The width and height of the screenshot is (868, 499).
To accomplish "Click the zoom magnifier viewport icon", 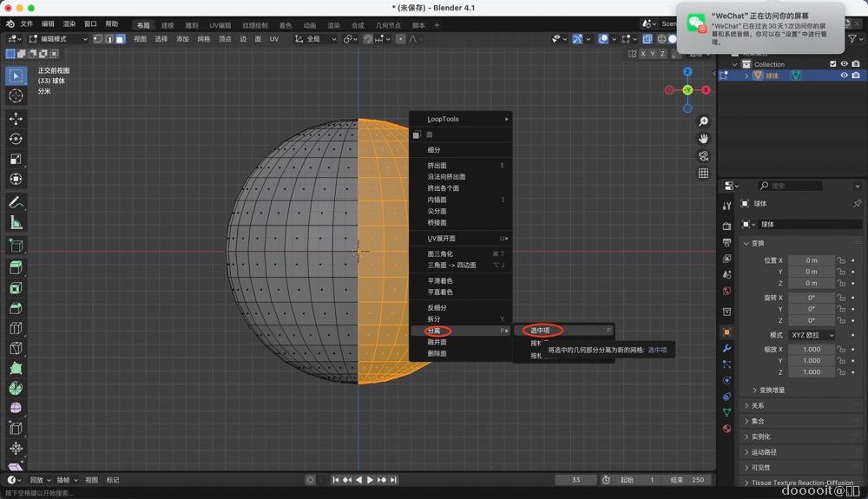I will 703,121.
